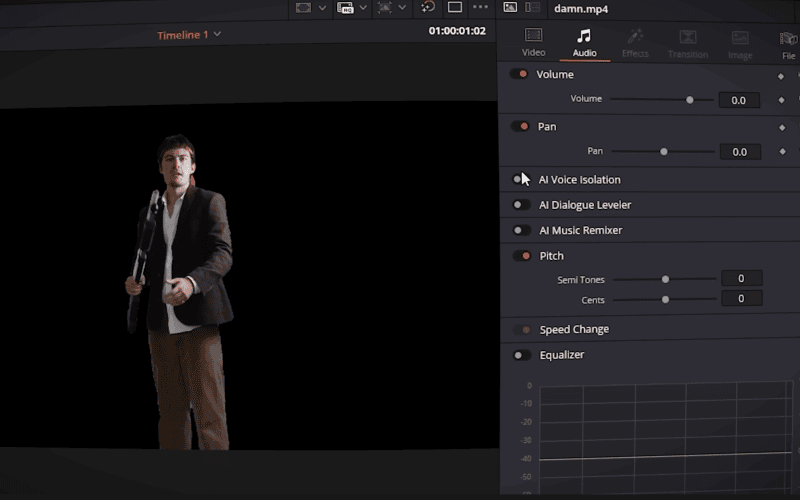Viewport: 800px width, 500px height.
Task: Open the three-dot viewer options menu
Action: [x=480, y=7]
